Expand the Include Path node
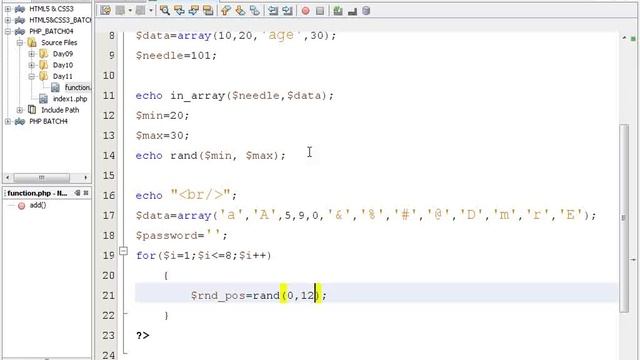Image resolution: width=640 pixels, height=360 pixels. pos(20,110)
